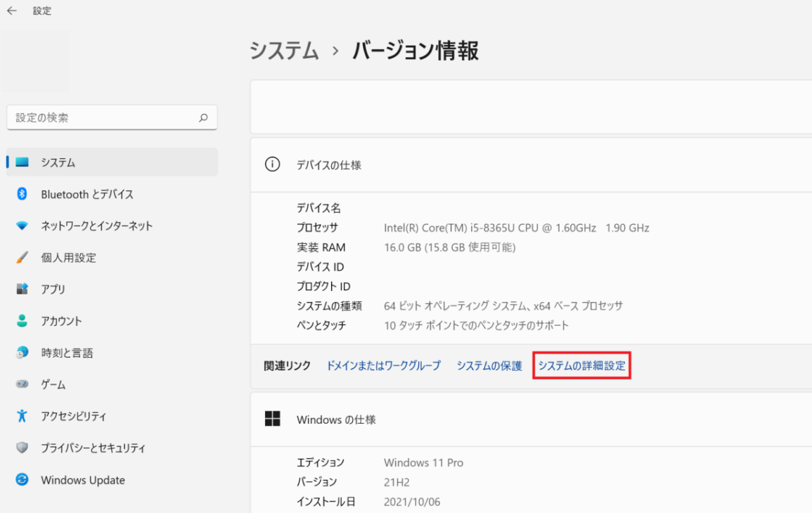Click the privacy shield icon
The height and width of the screenshot is (513, 812).
[22, 447]
